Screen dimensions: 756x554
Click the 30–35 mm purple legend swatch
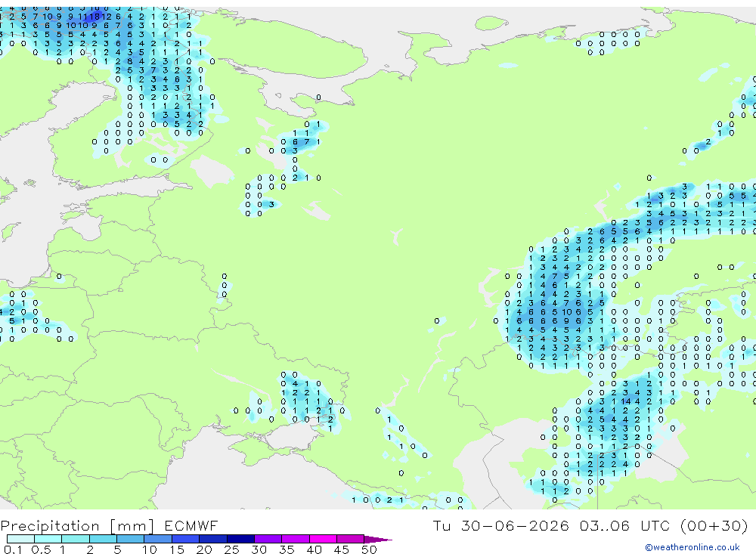[x=268, y=539]
